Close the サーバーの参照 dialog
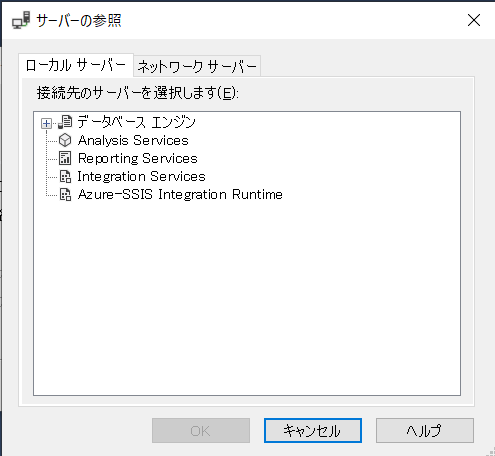 474,20
